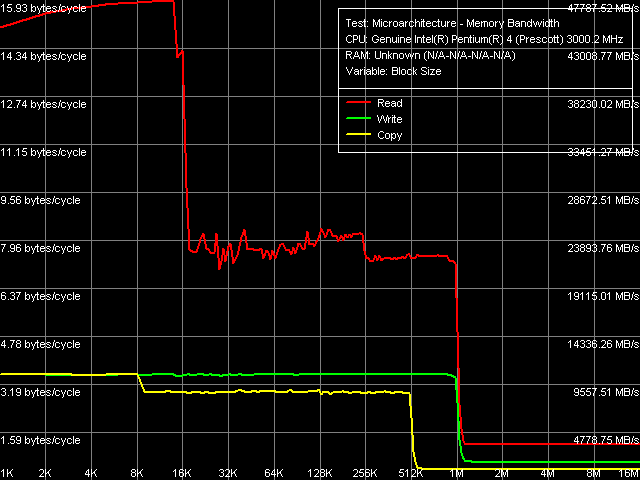Click the '16K' block size label

coord(182,474)
